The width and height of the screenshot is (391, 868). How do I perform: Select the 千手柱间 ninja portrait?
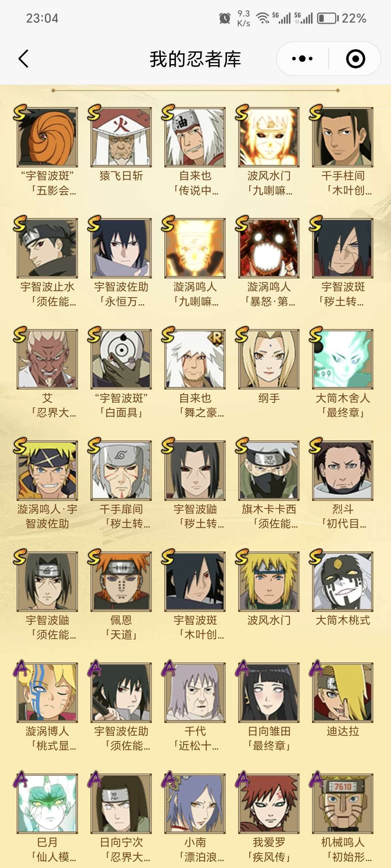click(343, 137)
